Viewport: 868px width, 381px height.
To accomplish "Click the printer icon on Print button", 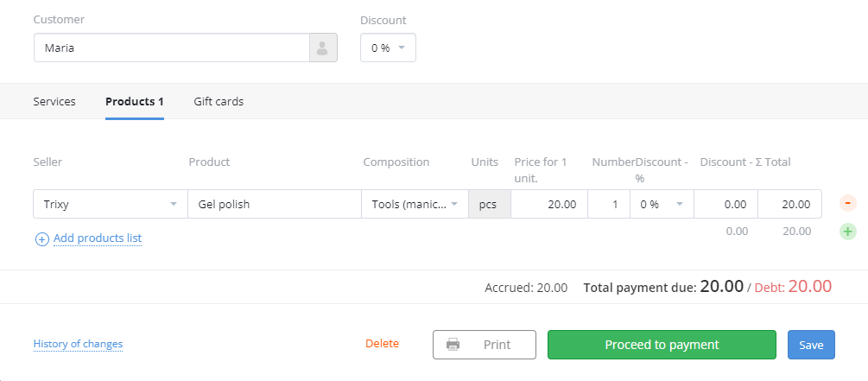I will (x=453, y=345).
